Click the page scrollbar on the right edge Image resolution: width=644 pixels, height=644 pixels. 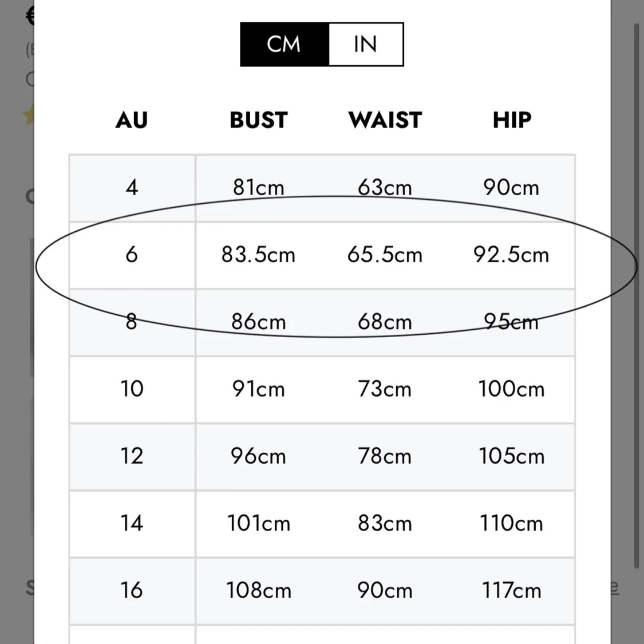[637, 286]
